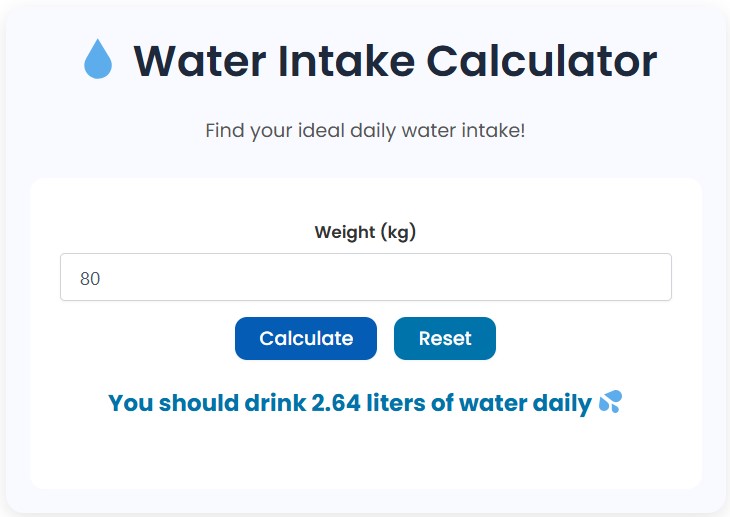730x517 pixels.
Task: Click the blue water droplet icon beside title
Action: (98, 60)
